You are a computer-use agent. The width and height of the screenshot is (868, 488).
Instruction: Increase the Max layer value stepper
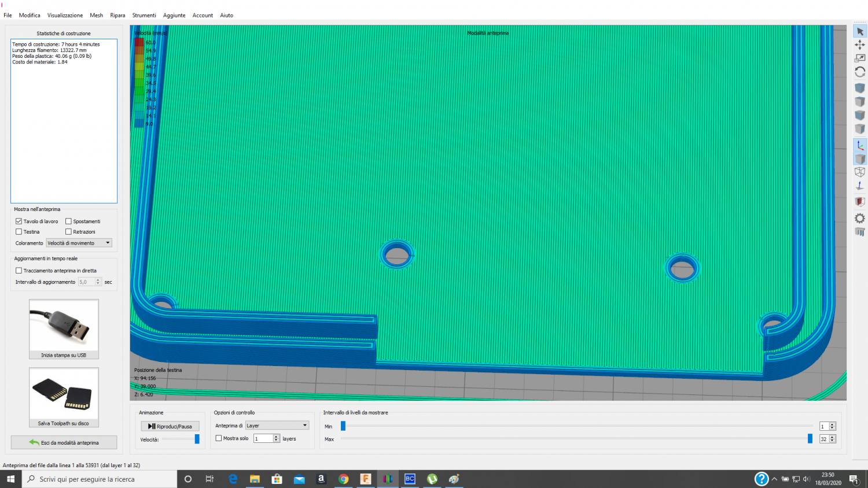832,437
